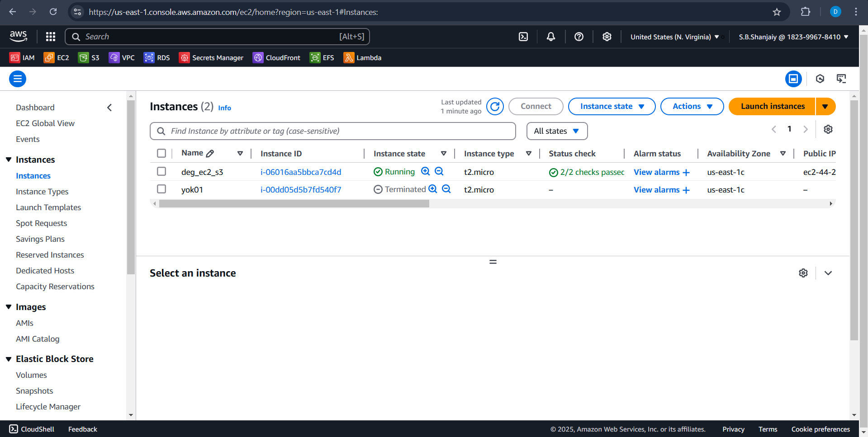Open the All states filter dropdown
Viewport: 868px width, 437px height.
click(557, 131)
